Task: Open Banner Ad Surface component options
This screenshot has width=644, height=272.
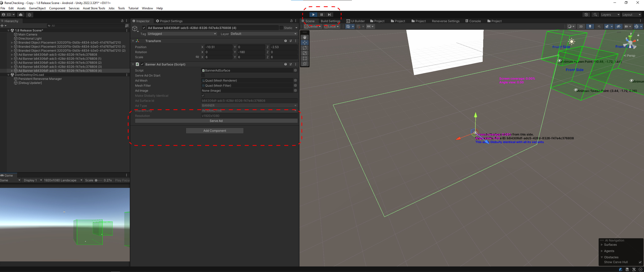Action: click(x=296, y=64)
